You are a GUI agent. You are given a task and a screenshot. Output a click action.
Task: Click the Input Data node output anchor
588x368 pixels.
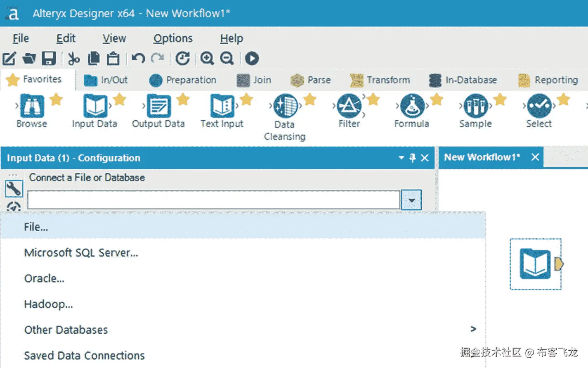click(559, 264)
